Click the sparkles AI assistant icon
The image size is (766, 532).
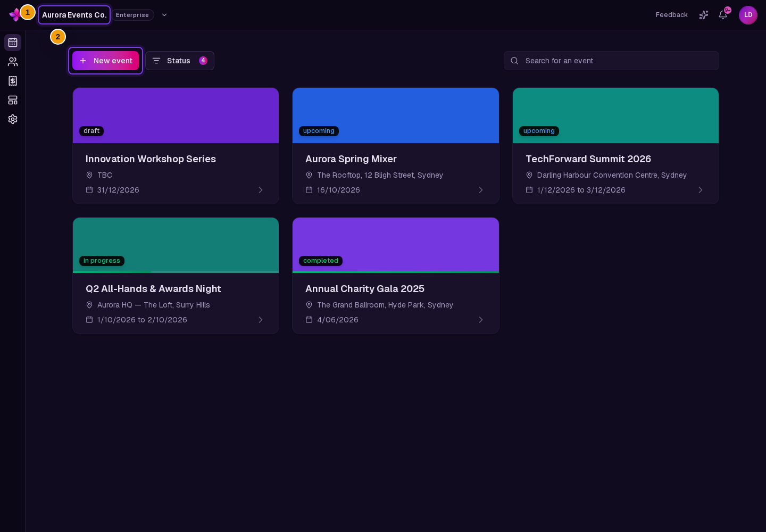tap(704, 15)
